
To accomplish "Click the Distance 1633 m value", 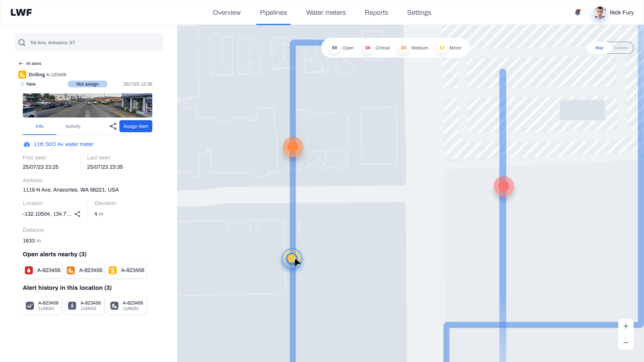I will point(32,241).
